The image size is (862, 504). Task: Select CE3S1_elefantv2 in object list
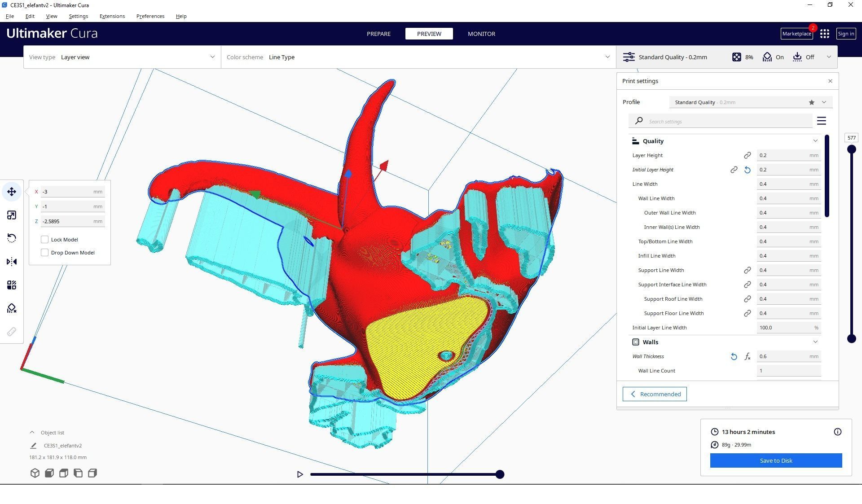(x=63, y=446)
